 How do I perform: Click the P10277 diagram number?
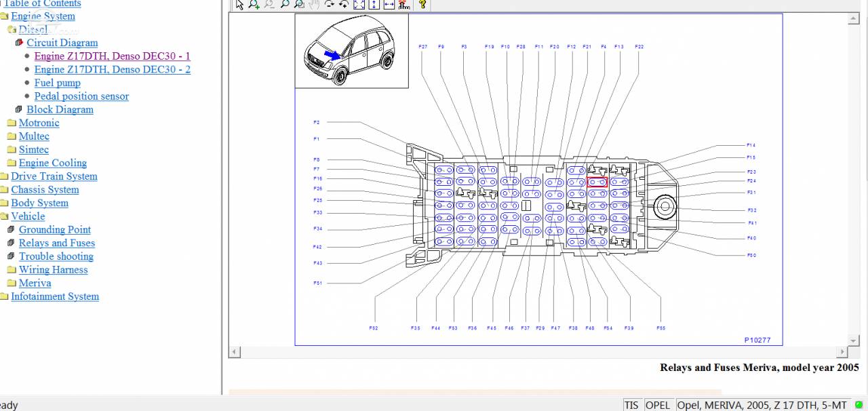(757, 340)
